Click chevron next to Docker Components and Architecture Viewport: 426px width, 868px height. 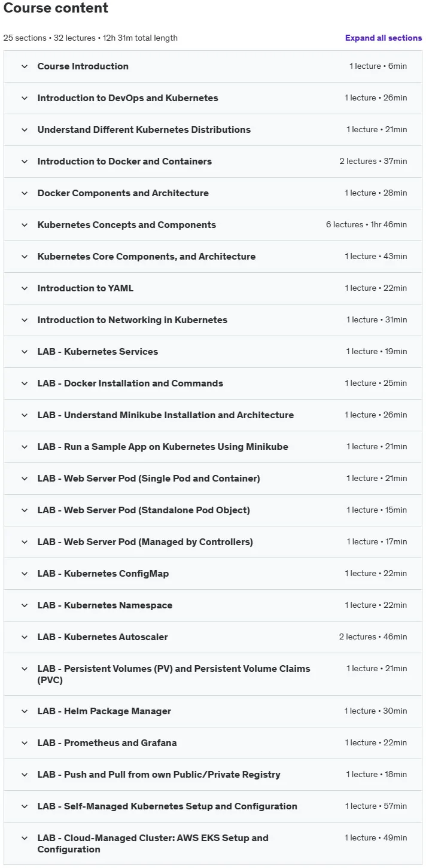(x=25, y=193)
